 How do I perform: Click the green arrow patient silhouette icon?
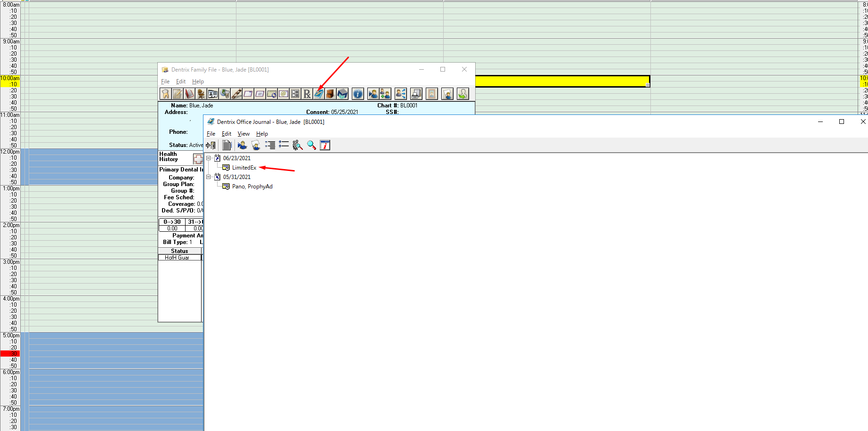(x=463, y=94)
